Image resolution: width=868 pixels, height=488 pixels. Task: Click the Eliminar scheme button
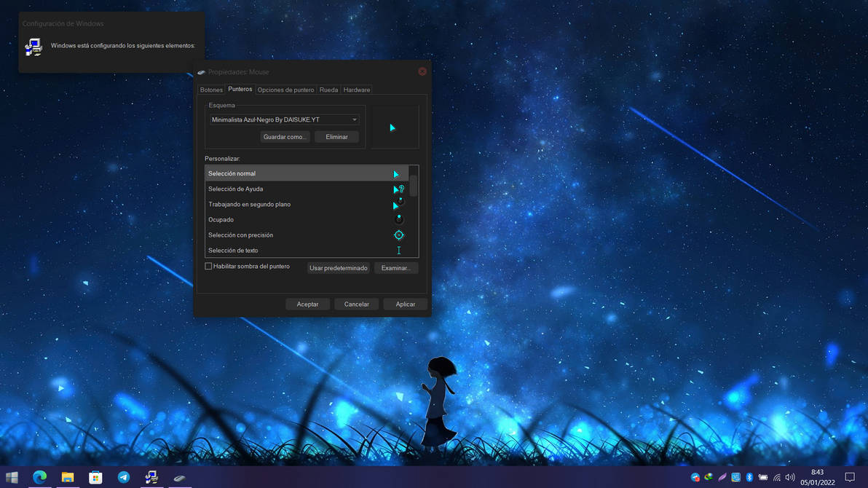pyautogui.click(x=336, y=137)
